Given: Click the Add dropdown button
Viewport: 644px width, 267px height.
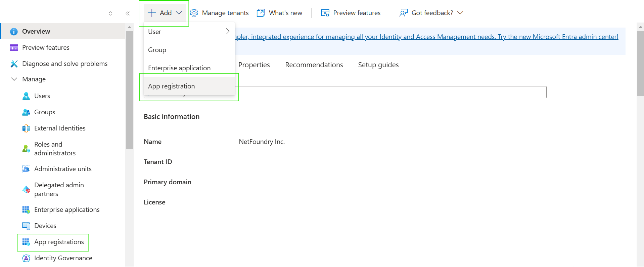Looking at the screenshot, I should (x=165, y=13).
